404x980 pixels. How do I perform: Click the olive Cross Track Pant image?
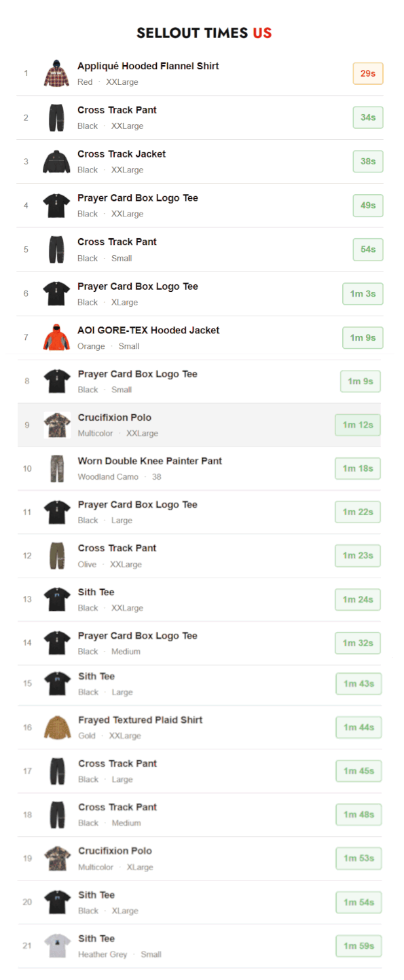coord(57,556)
